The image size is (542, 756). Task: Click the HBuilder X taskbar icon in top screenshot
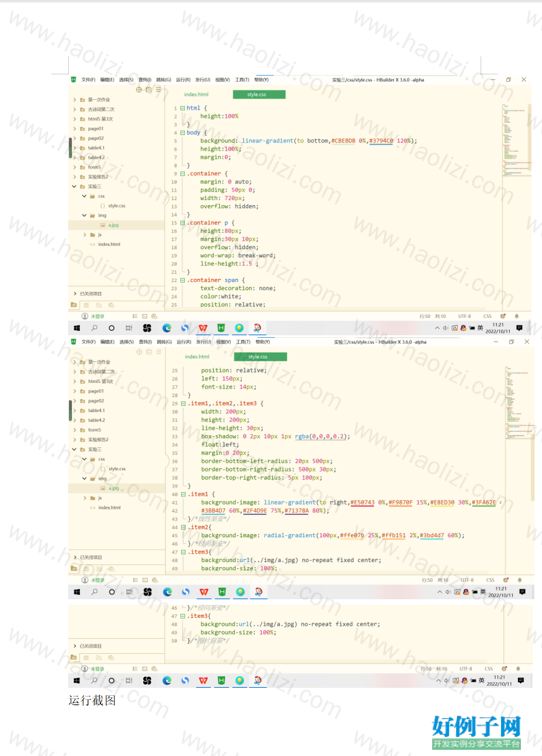point(221,328)
